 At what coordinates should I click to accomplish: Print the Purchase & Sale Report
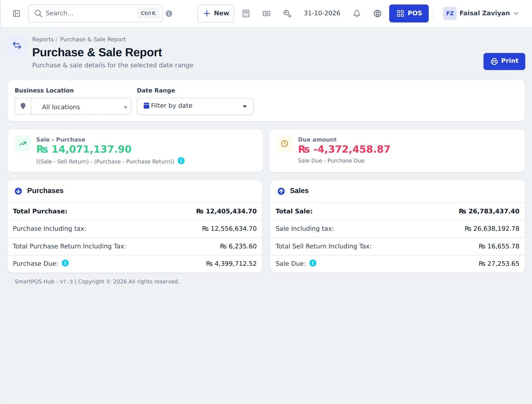[x=504, y=61]
